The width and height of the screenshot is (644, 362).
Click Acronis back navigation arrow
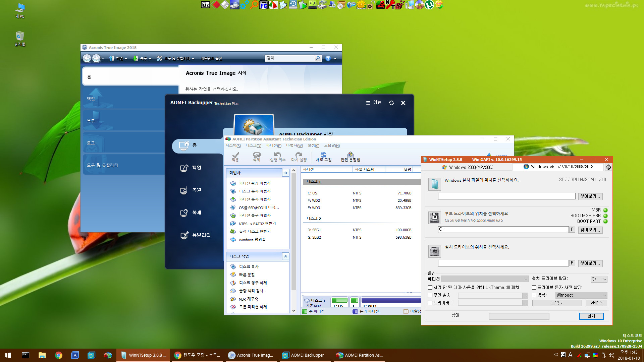point(87,58)
